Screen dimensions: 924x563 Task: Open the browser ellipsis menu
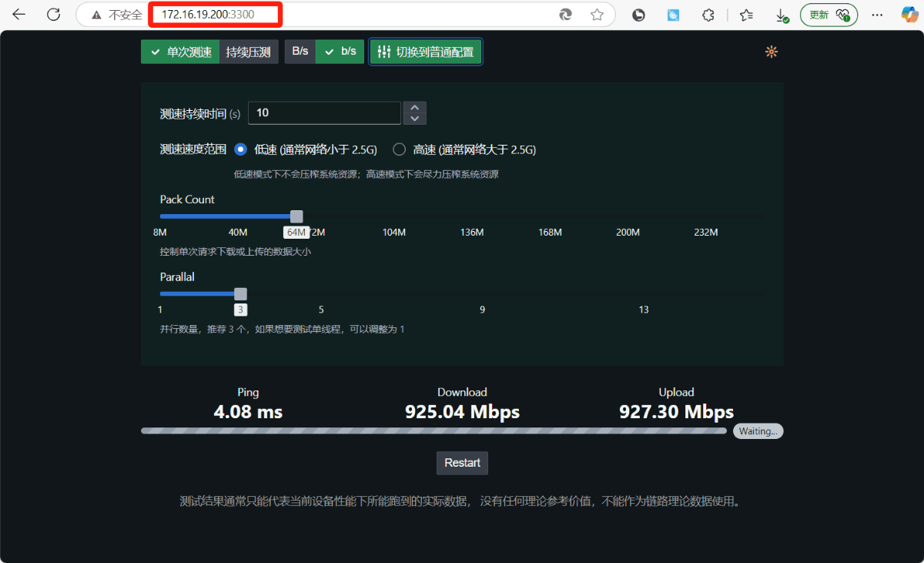pos(877,14)
